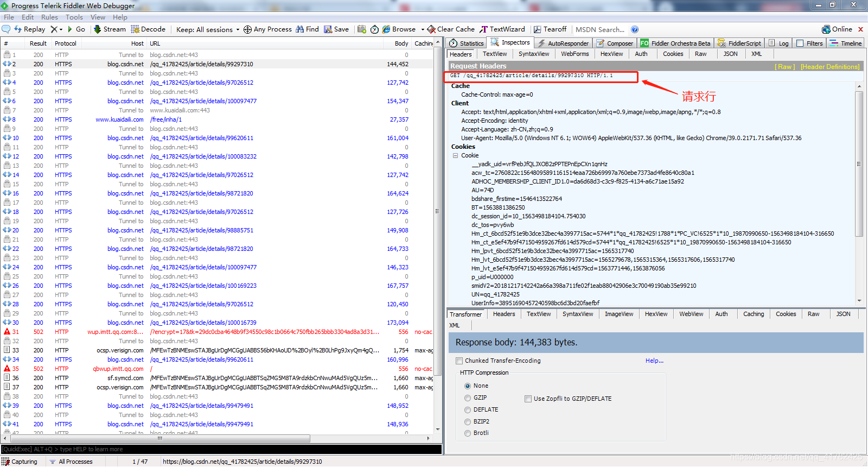Enable Chunked Transfer-Encoding checkbox
Screen dimensions: 868x467
459,361
